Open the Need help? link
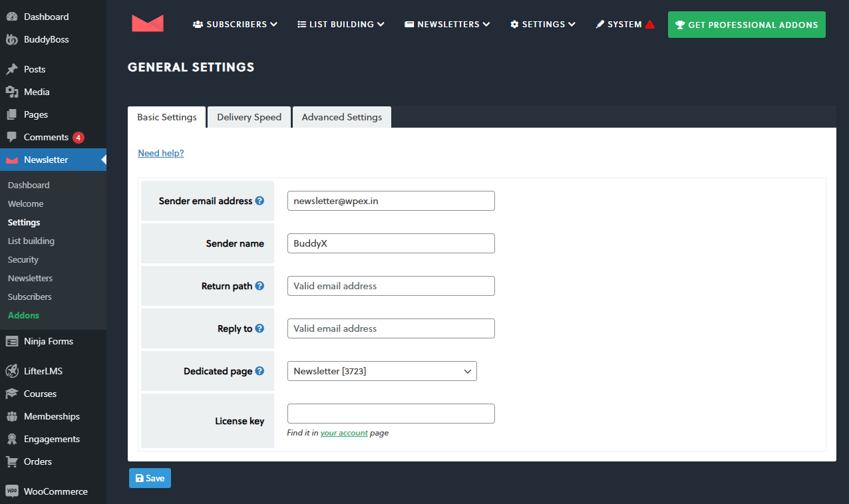849x504 pixels. pos(160,153)
